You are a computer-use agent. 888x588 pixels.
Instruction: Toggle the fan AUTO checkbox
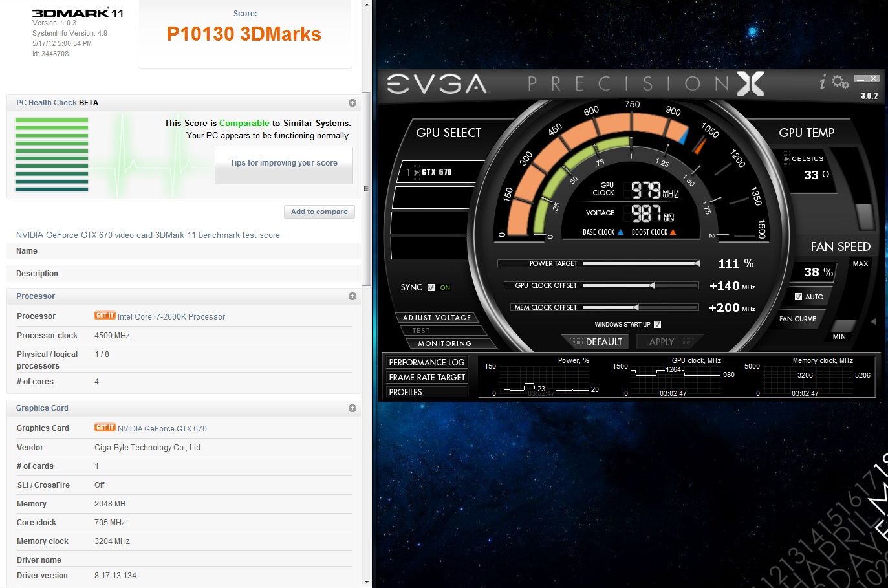coord(798,297)
